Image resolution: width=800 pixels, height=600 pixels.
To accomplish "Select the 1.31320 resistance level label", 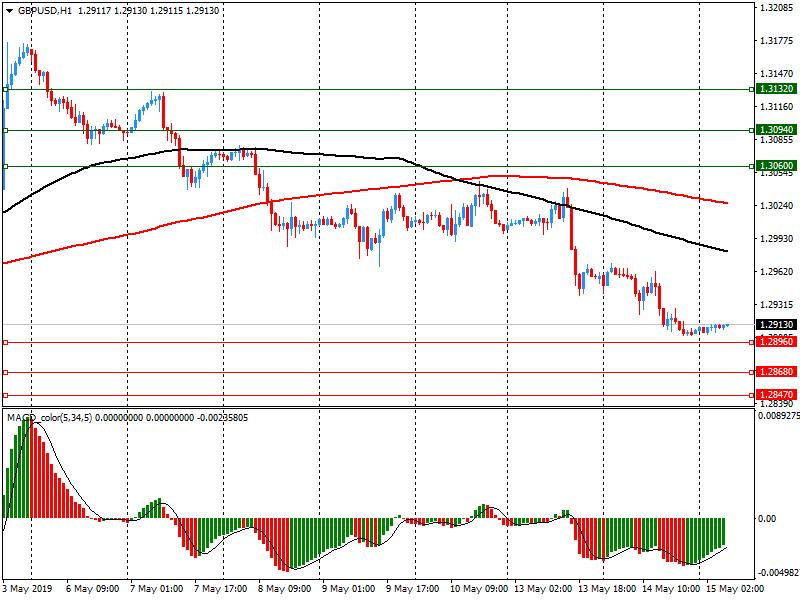I will pyautogui.click(x=776, y=89).
